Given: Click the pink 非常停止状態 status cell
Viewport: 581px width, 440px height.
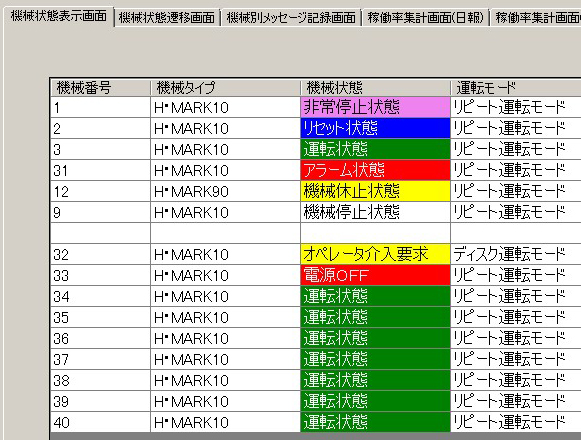Looking at the screenshot, I should point(375,107).
